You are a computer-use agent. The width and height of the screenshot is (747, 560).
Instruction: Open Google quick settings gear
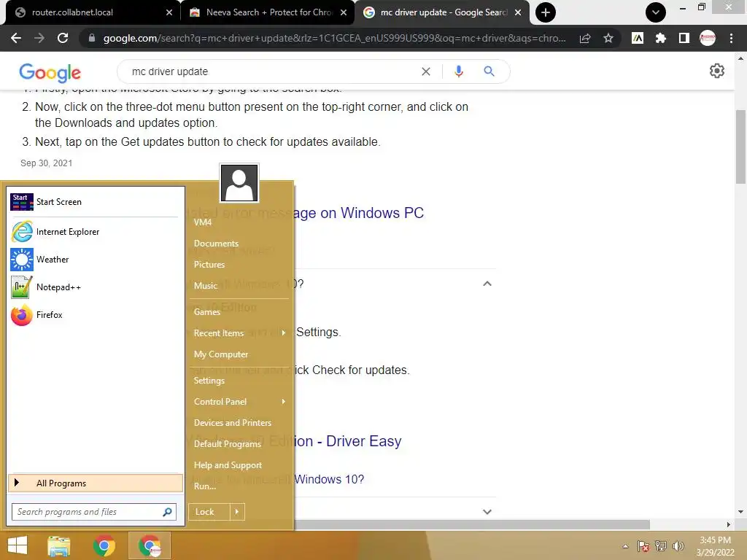(717, 71)
